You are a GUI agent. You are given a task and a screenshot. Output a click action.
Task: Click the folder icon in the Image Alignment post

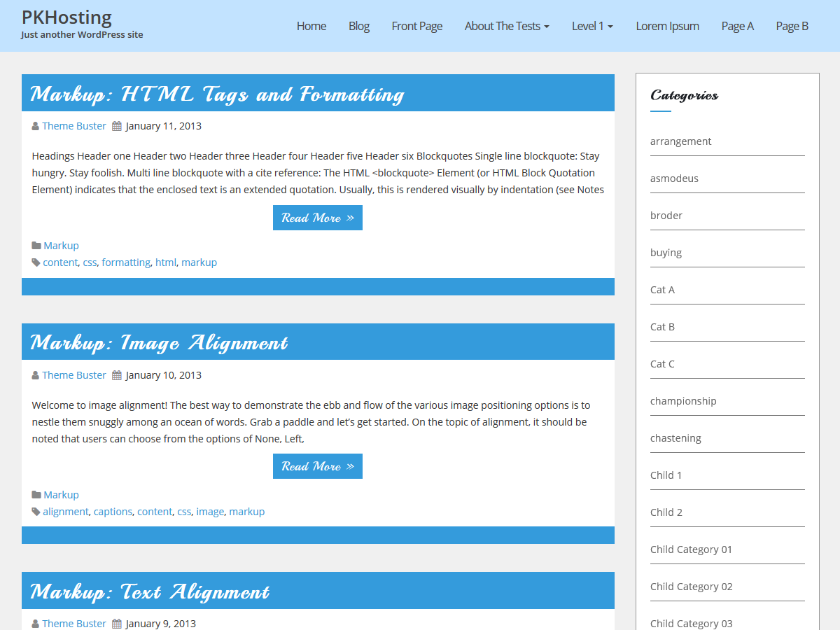pos(36,495)
